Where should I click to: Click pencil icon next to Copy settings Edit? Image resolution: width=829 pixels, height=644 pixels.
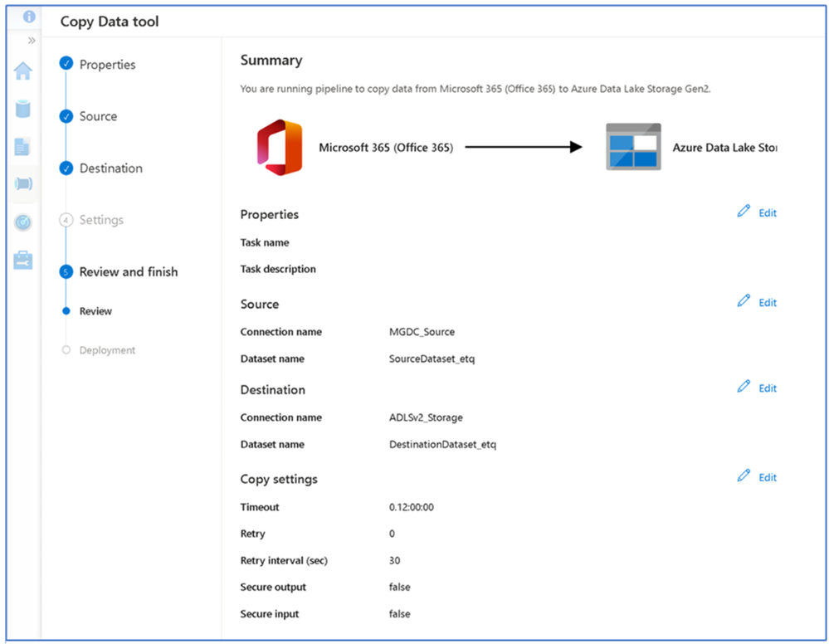[744, 476]
